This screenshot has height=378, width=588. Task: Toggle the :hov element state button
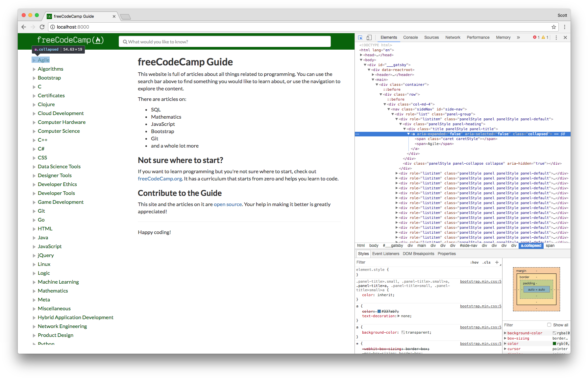(x=474, y=262)
